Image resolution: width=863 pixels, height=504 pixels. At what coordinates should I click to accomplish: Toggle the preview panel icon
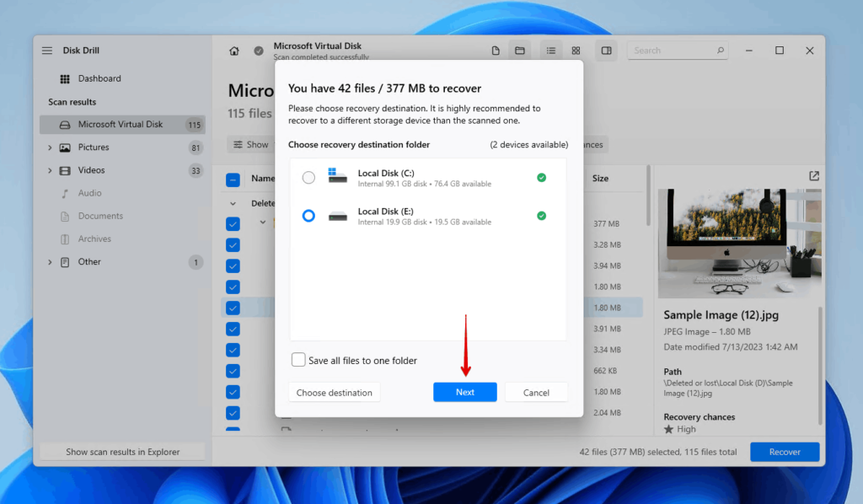tap(606, 50)
